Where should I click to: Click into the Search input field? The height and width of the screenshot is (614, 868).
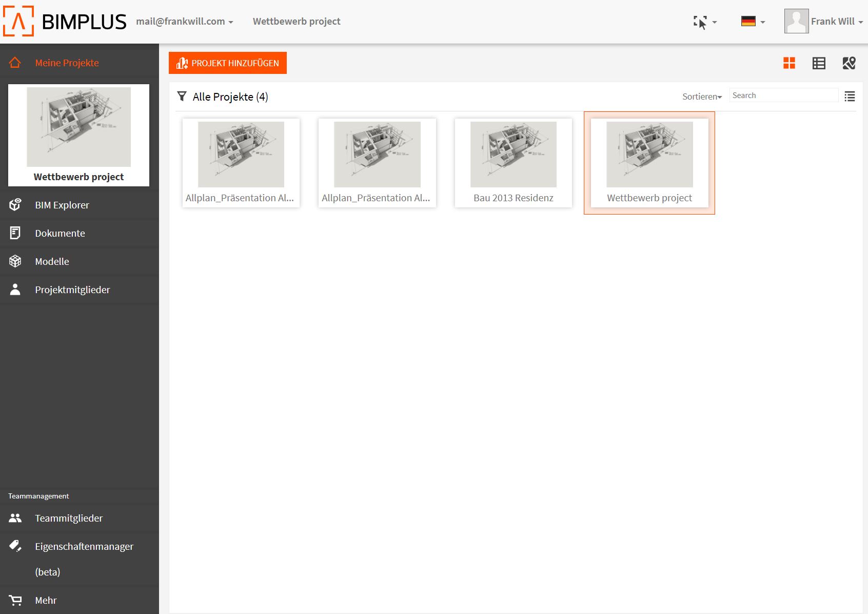[x=783, y=95]
